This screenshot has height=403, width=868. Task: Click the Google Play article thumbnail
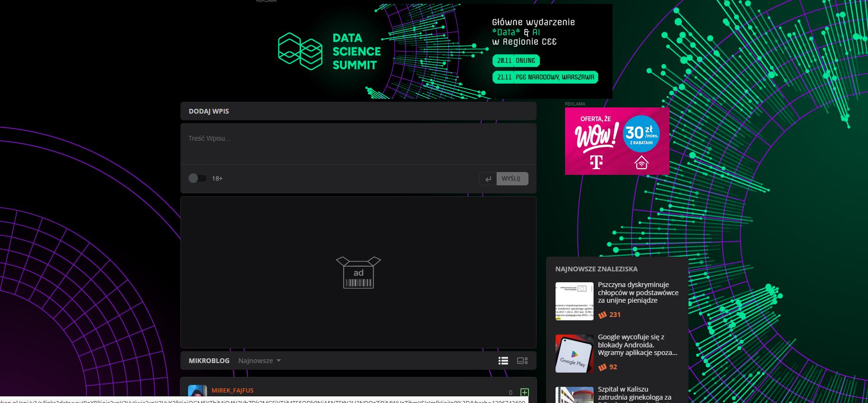[x=574, y=354]
